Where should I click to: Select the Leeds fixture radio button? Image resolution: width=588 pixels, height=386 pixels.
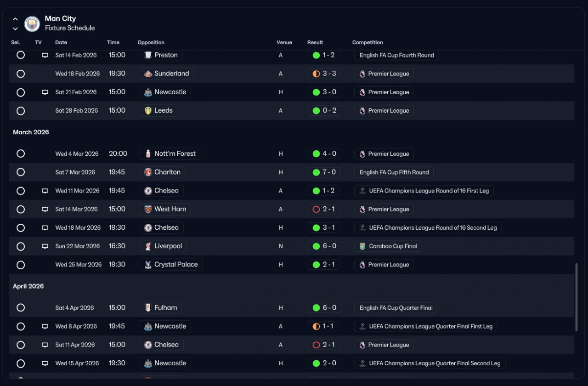tap(21, 111)
